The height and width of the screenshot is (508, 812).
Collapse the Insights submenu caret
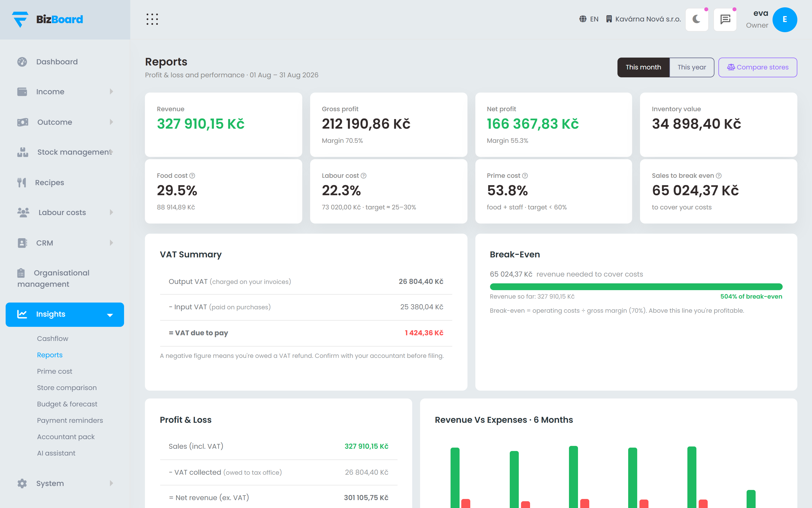[110, 315]
